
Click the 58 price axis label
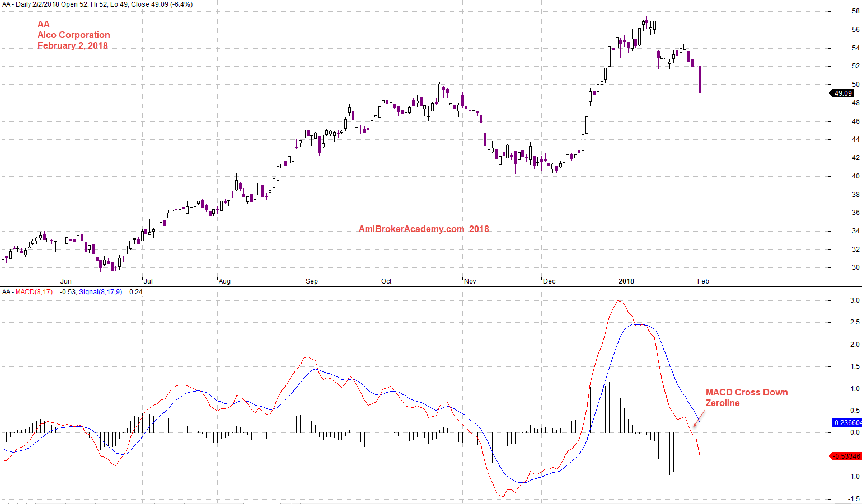pos(856,11)
